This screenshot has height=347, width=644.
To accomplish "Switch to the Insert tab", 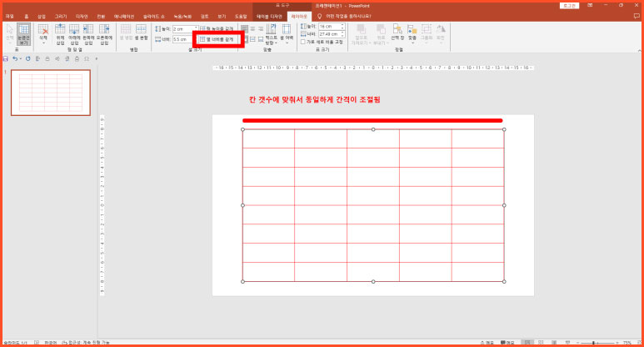I will click(x=42, y=17).
